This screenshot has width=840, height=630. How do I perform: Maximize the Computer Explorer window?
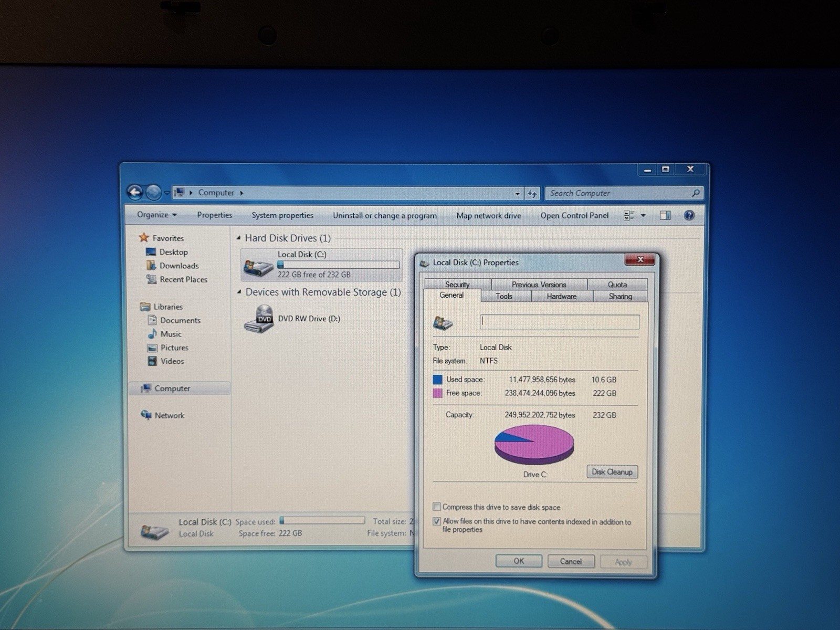click(x=665, y=169)
